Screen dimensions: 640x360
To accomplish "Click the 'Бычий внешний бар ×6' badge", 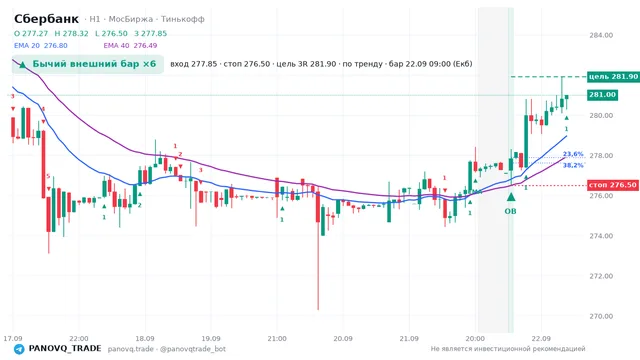I will [88, 64].
